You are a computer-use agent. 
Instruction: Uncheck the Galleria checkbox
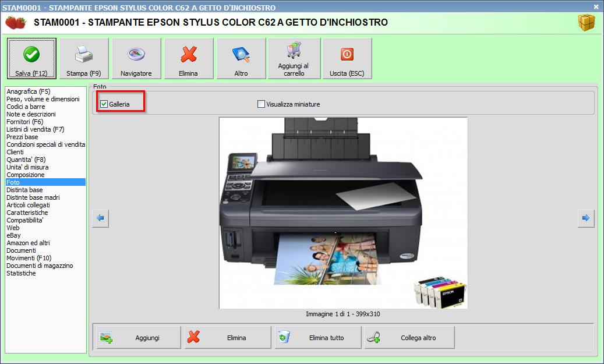[x=104, y=104]
